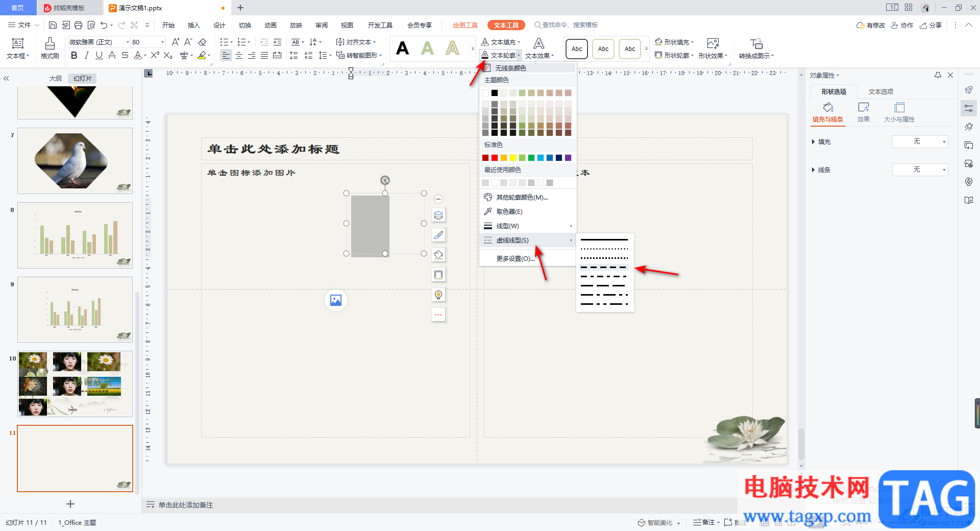Pick the yellow standard color swatch
980x531 pixels.
(x=513, y=158)
